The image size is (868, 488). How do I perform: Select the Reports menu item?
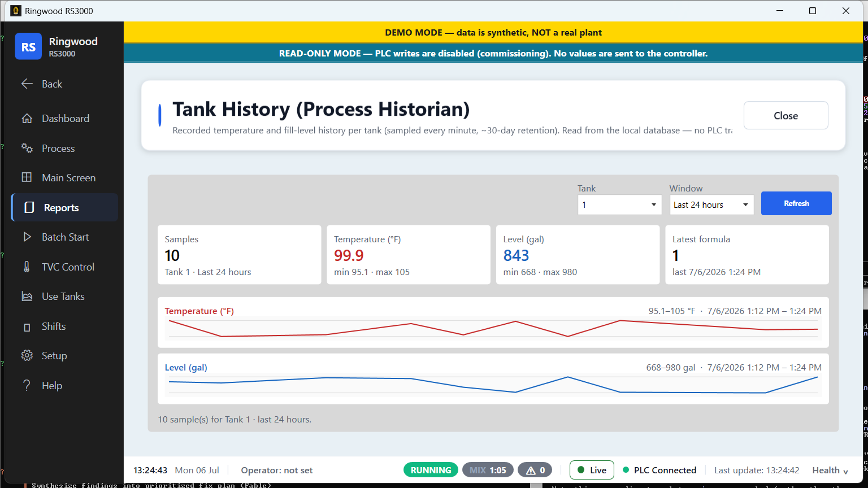(x=64, y=207)
